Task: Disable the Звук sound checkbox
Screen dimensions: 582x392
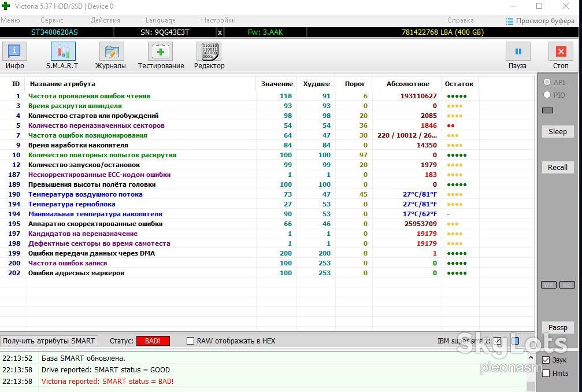Action: (546, 360)
